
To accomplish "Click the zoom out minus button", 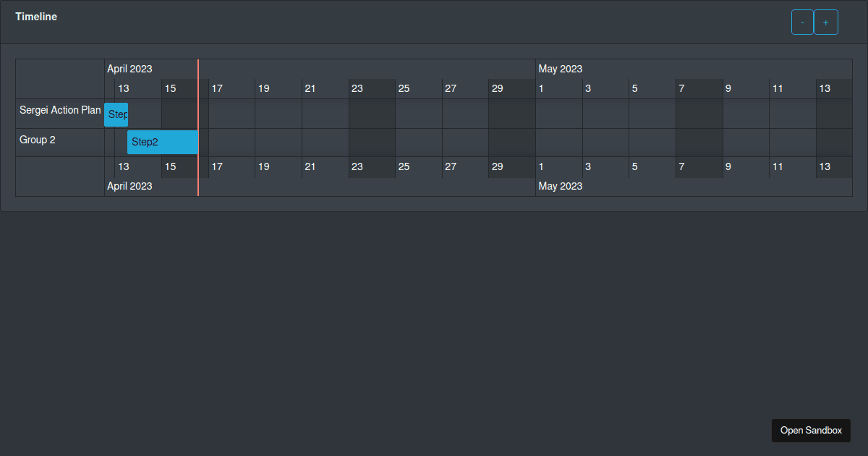I will coord(801,22).
